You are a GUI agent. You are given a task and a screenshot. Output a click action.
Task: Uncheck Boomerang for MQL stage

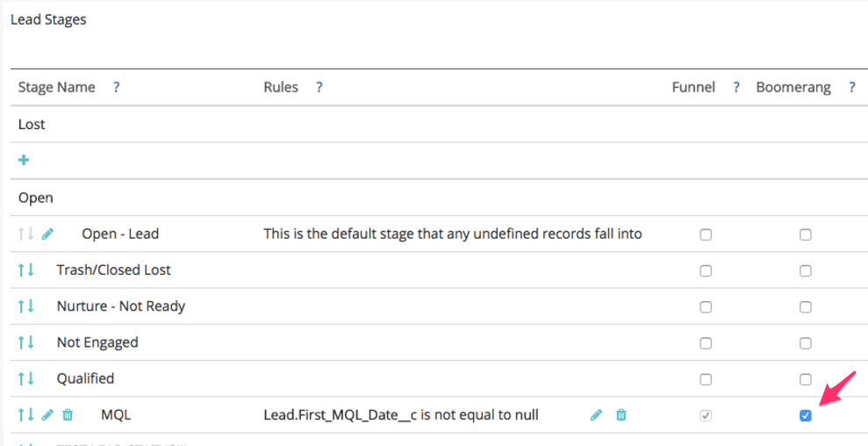pyautogui.click(x=806, y=416)
